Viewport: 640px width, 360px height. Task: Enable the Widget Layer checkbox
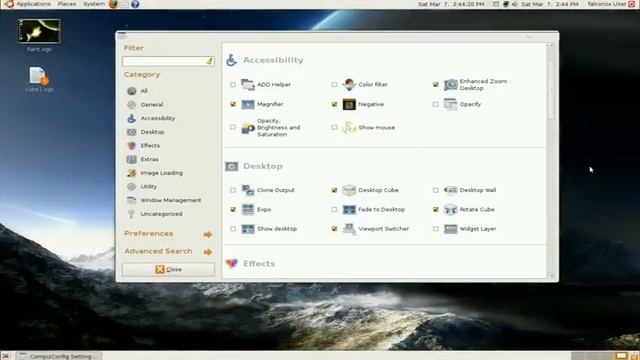(436, 229)
